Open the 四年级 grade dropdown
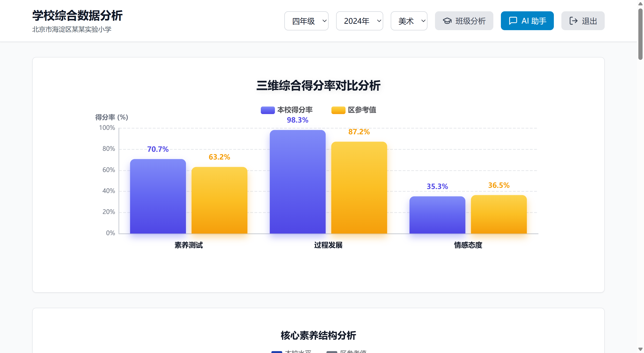Screen dimensions: 644x353 click(x=306, y=21)
